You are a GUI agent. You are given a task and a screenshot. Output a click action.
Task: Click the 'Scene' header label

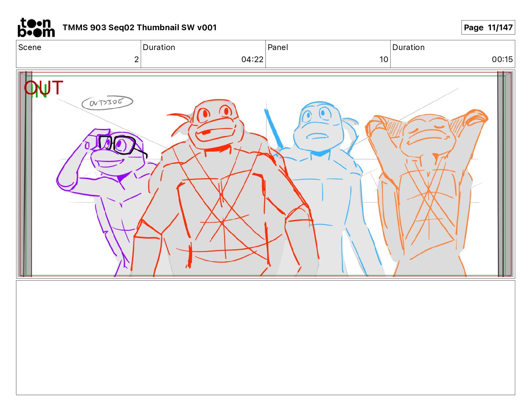tap(30, 47)
